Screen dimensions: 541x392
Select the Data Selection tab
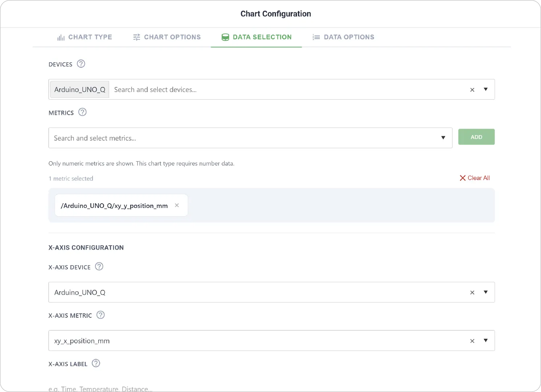point(256,37)
